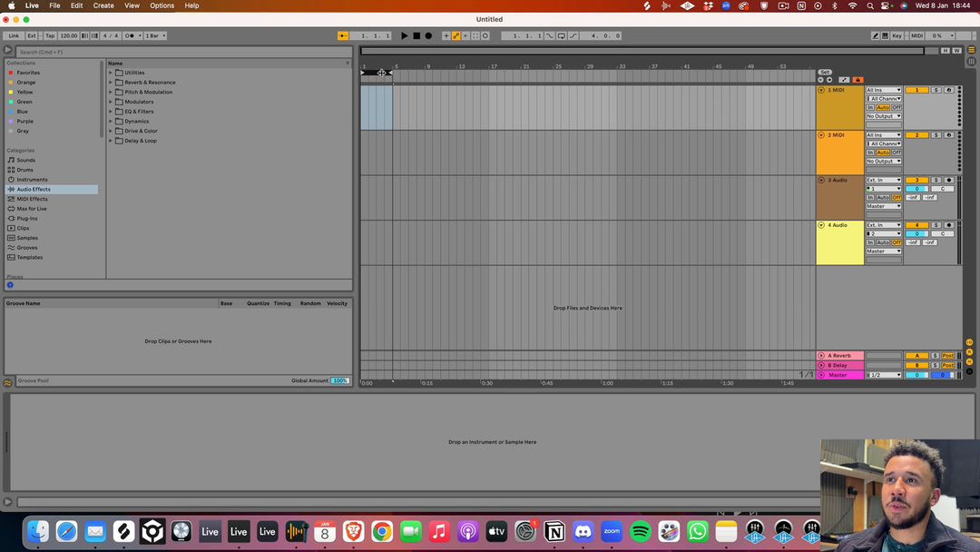Deactivate track 2 MIDI via activator button
Image resolution: width=980 pixels, height=552 pixels.
pyautogui.click(x=916, y=135)
